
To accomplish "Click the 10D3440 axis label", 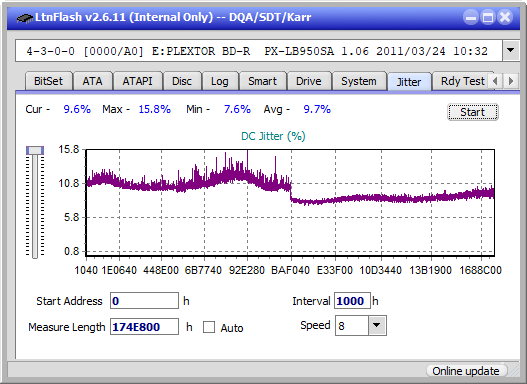I will [x=380, y=270].
